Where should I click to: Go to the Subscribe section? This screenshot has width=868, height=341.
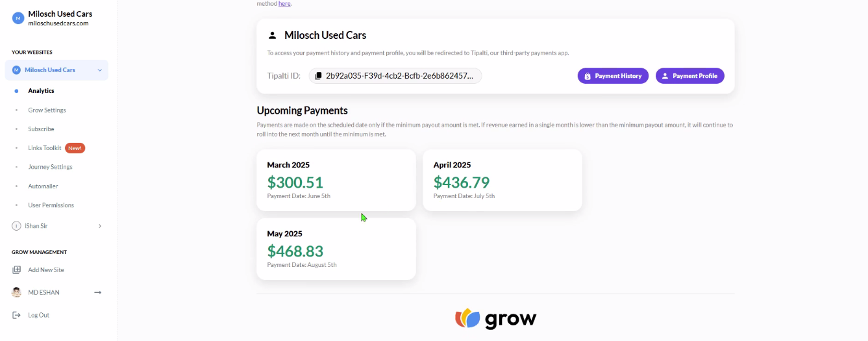(41, 129)
